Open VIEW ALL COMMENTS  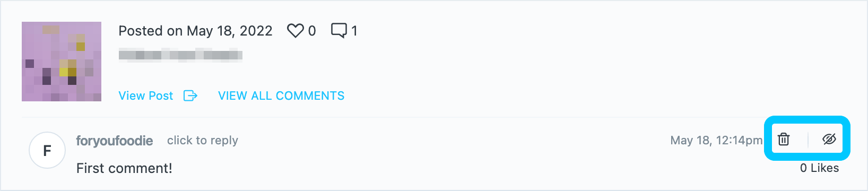pyautogui.click(x=281, y=95)
